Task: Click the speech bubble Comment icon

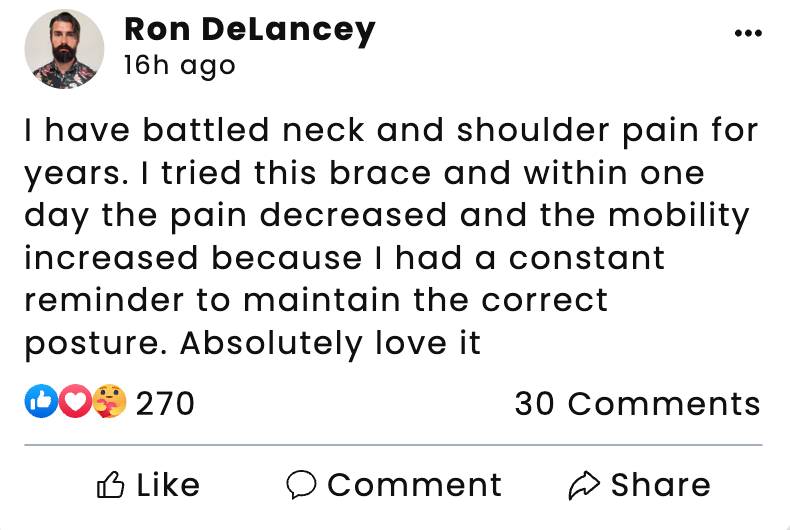Action: pos(301,486)
